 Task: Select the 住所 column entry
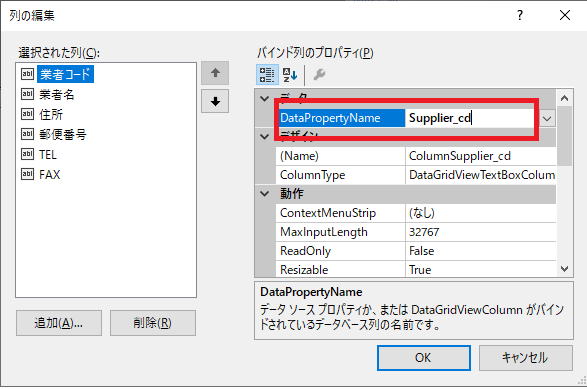click(51, 114)
